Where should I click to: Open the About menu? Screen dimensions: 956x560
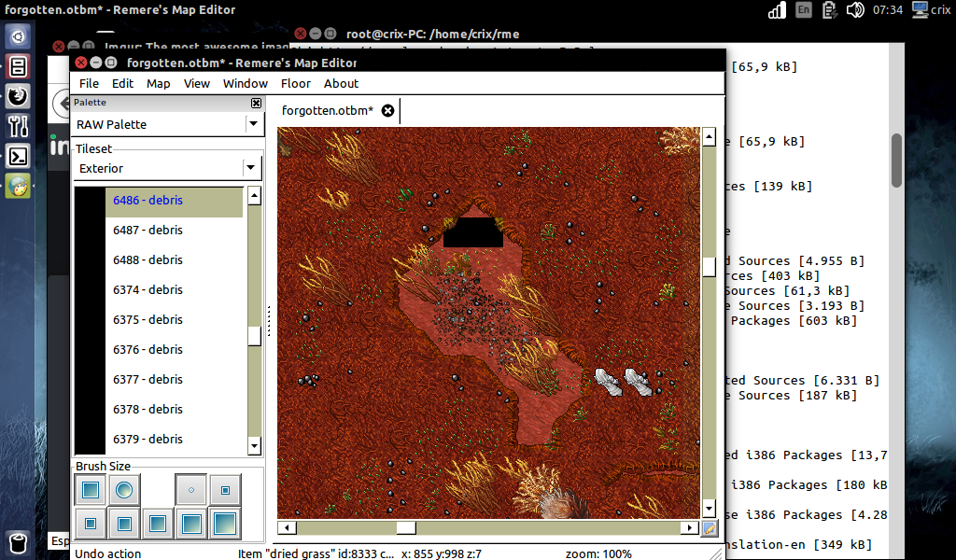[x=341, y=83]
